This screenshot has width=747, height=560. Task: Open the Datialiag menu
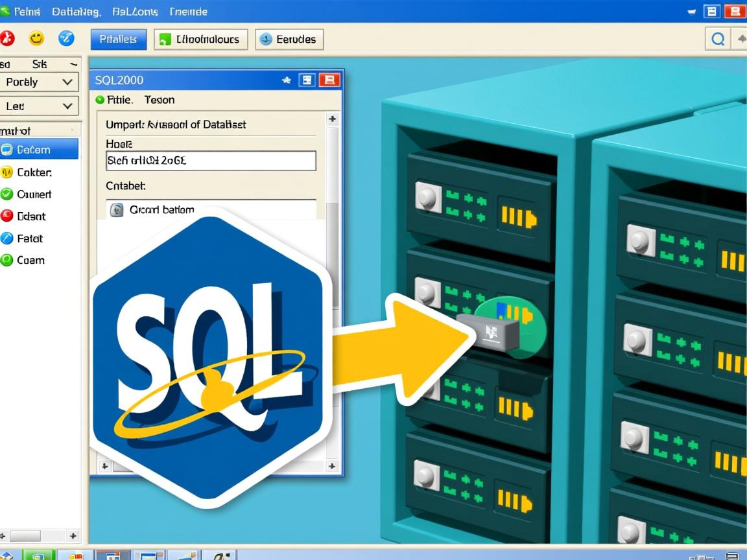77,11
